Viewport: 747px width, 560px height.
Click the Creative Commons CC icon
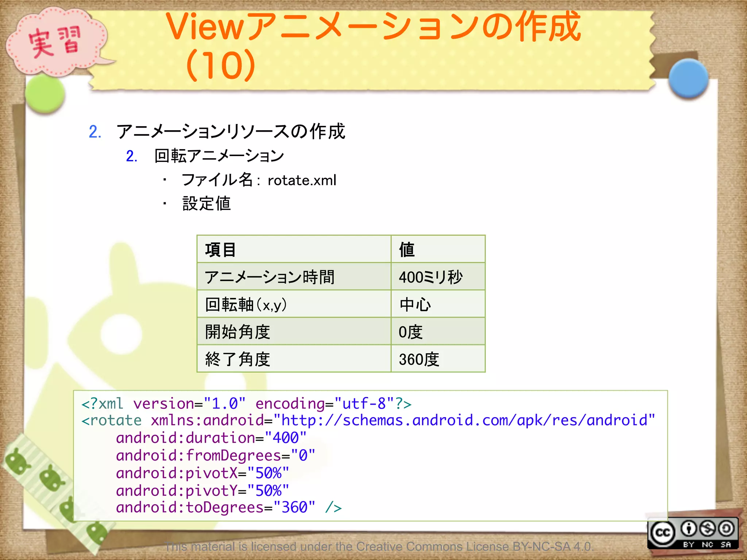pyautogui.click(x=663, y=533)
